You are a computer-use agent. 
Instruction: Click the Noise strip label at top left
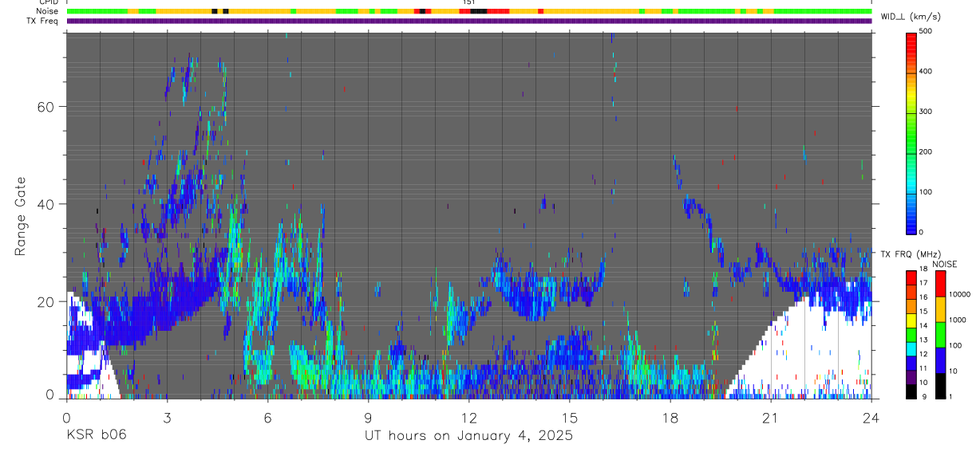[x=46, y=11]
